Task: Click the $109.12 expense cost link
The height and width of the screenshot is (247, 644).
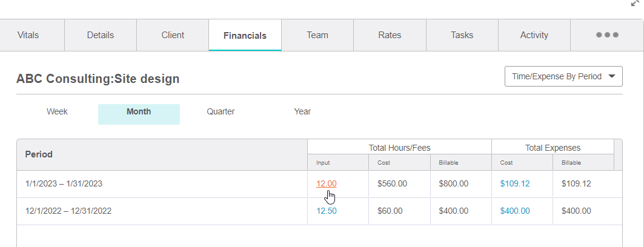Action: coord(514,183)
